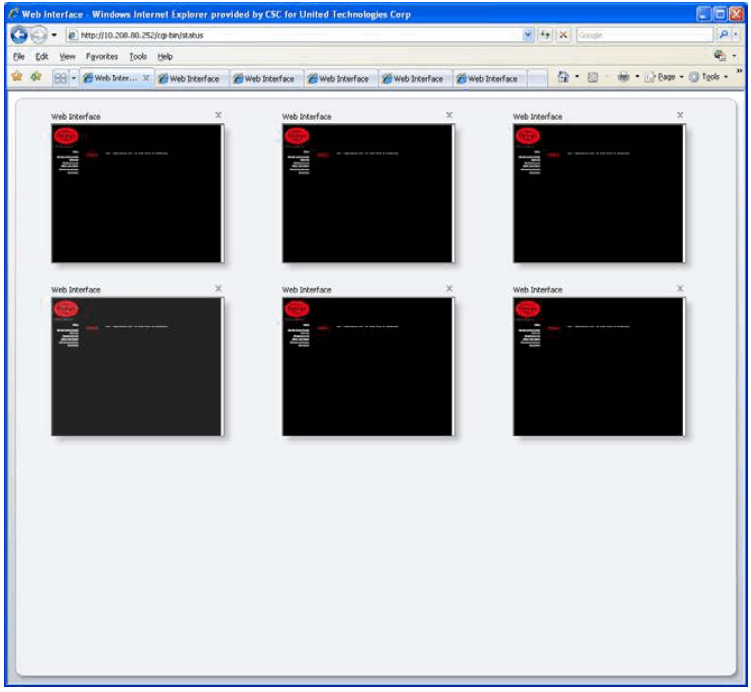Switch to the second Web Interface tab
Image resolution: width=751 pixels, height=692 pixels.
(x=192, y=79)
